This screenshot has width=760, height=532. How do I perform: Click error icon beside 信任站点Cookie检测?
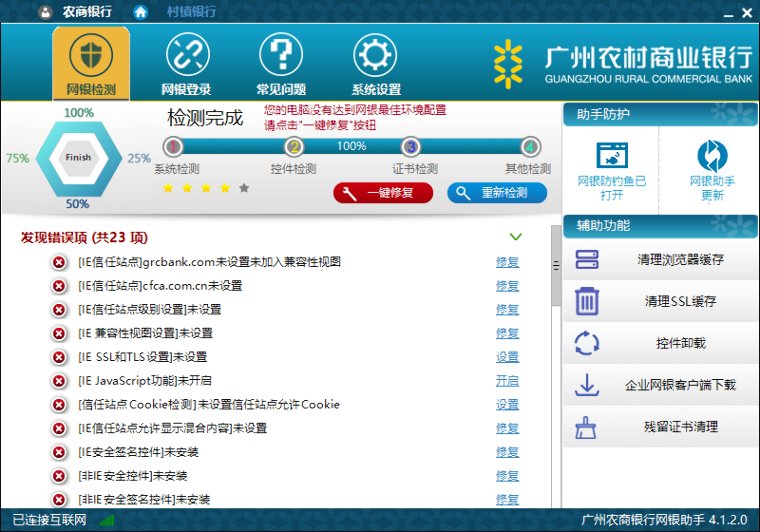click(x=59, y=405)
